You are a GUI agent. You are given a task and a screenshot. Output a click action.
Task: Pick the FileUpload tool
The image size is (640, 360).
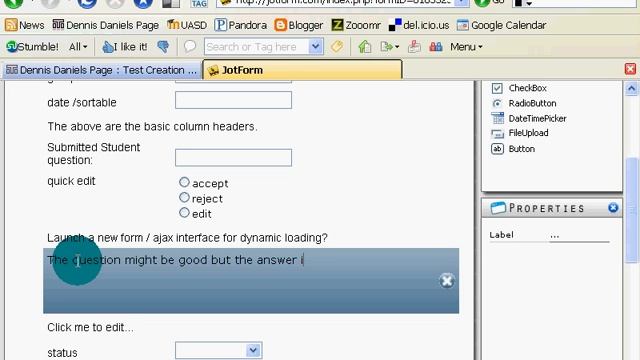coord(520,133)
